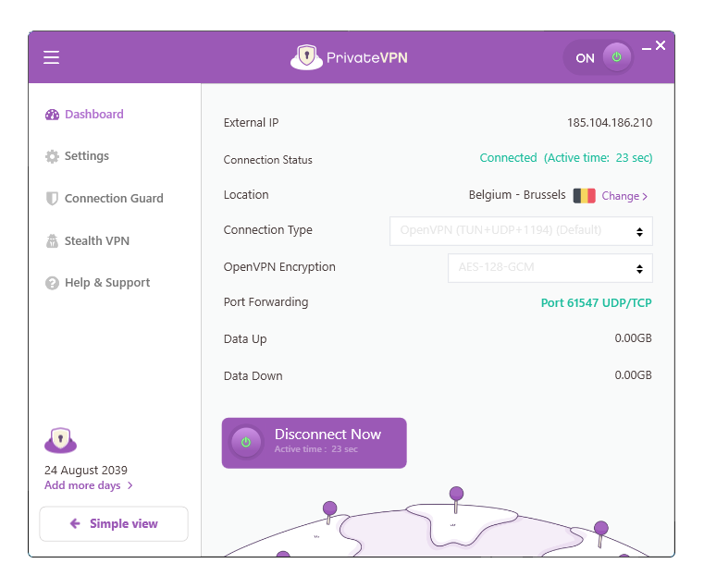704x588 pixels.
Task: Click the account shield avatar icon
Action: click(x=61, y=440)
